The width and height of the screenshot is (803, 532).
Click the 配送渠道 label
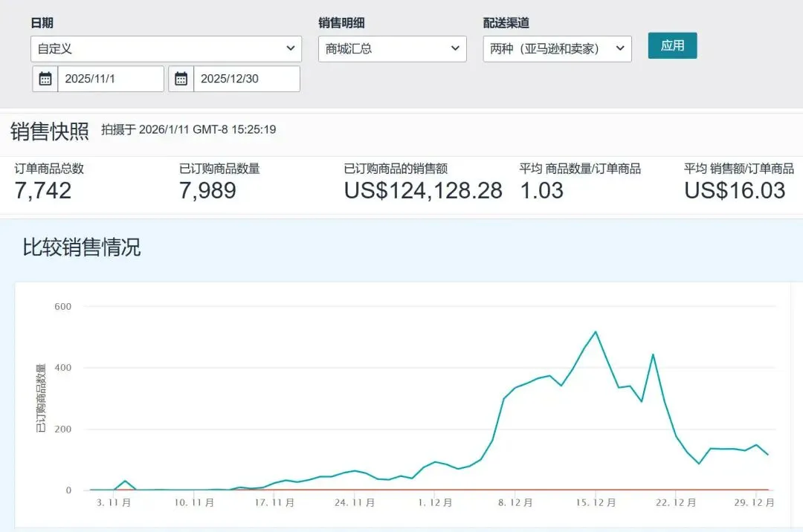pos(506,23)
